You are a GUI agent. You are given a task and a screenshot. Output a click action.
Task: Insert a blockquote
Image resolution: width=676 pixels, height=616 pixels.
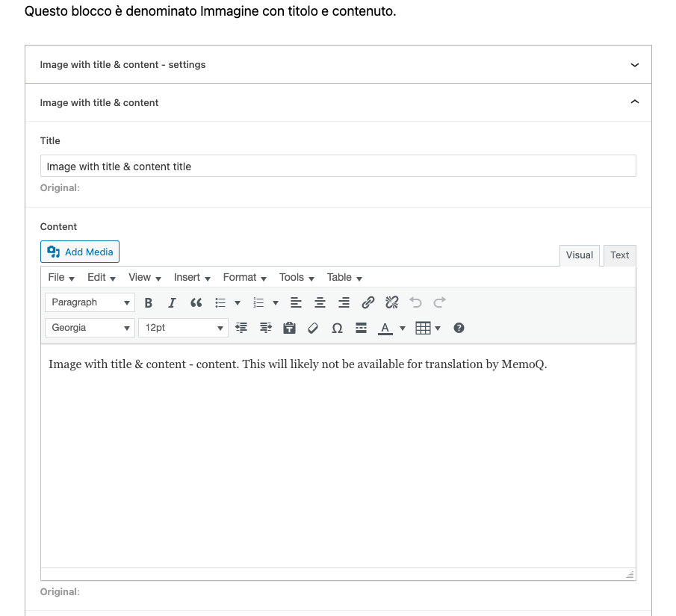(x=196, y=302)
